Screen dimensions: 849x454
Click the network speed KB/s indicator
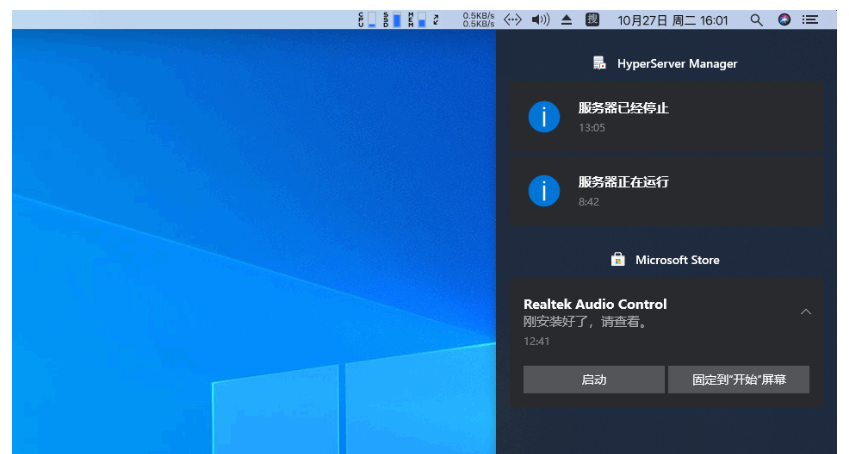click(478, 20)
